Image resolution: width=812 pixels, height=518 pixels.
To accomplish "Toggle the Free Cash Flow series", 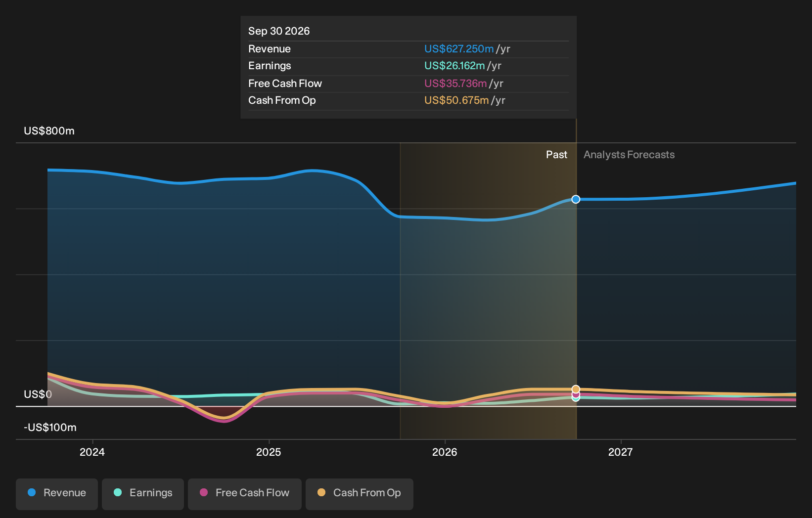I will point(245,494).
